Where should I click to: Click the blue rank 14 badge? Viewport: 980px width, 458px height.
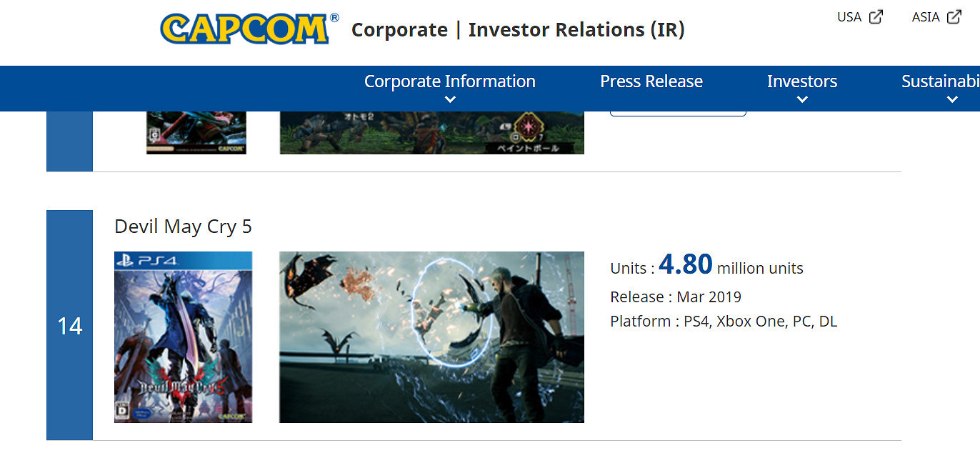[x=70, y=326]
